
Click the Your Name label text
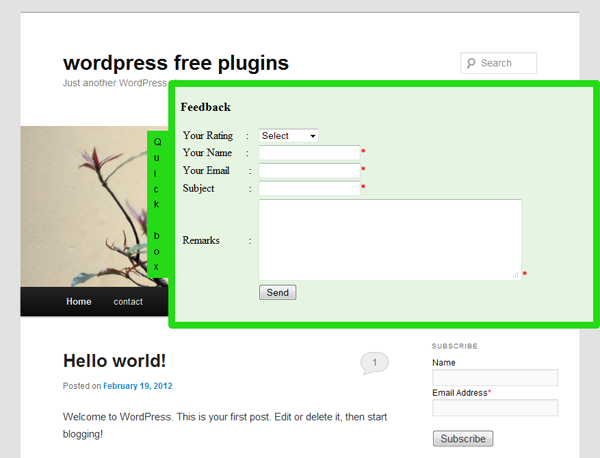(x=207, y=153)
